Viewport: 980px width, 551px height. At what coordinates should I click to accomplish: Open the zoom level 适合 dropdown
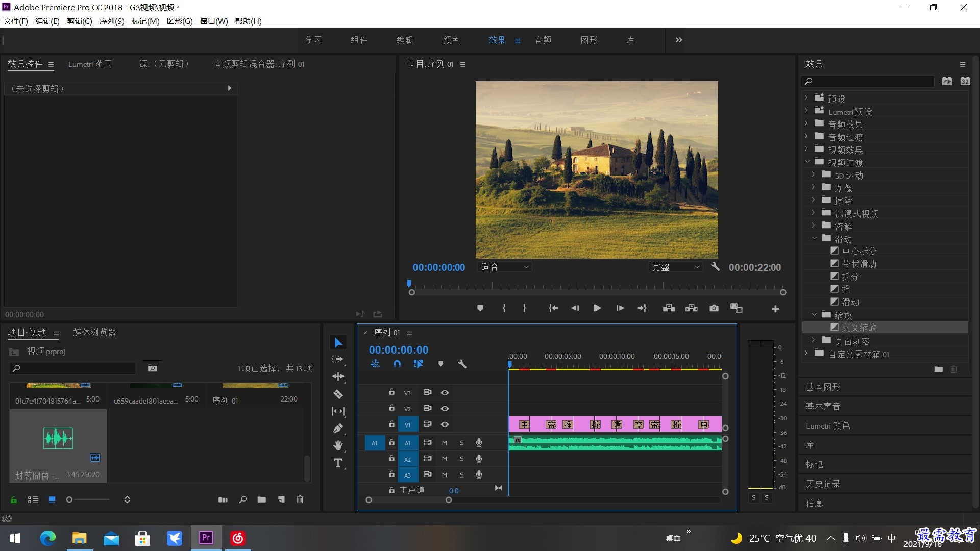pyautogui.click(x=505, y=267)
